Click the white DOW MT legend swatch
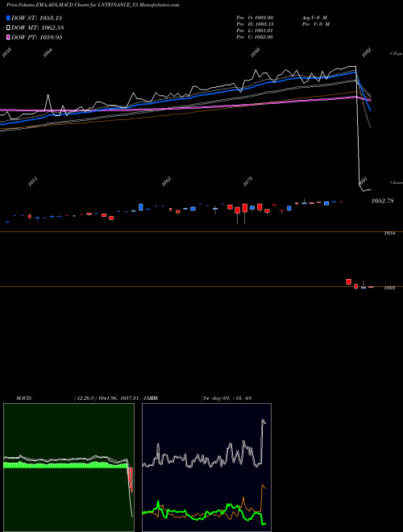The image size is (403, 532). (8, 27)
